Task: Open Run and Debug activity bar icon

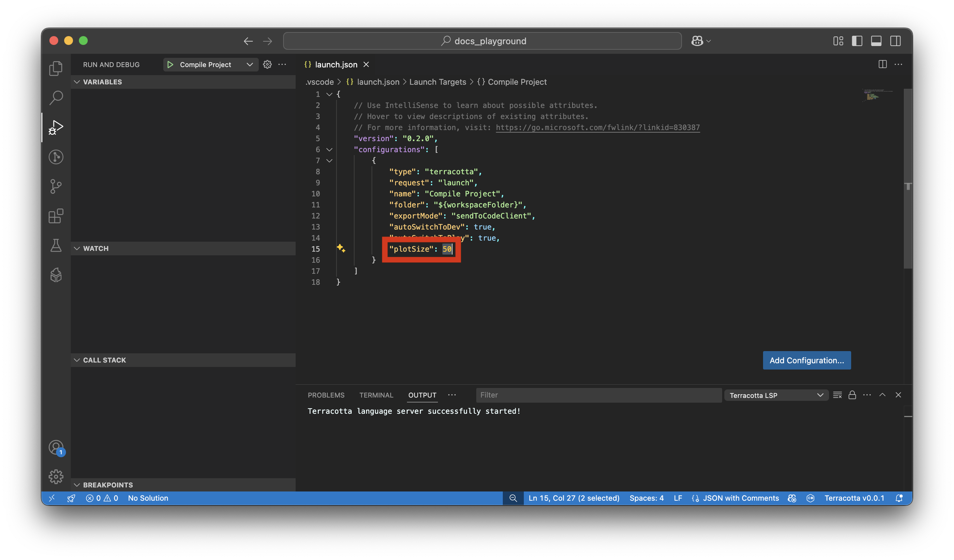Action: [56, 127]
